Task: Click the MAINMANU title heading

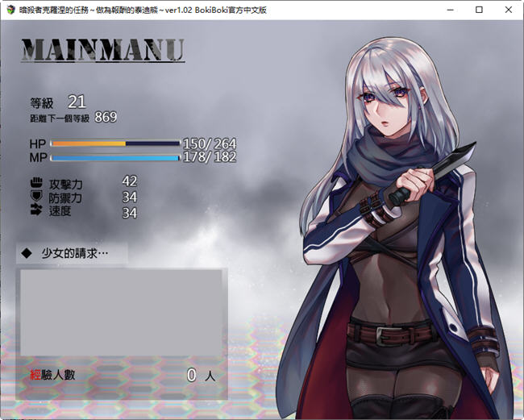Action: [102, 50]
